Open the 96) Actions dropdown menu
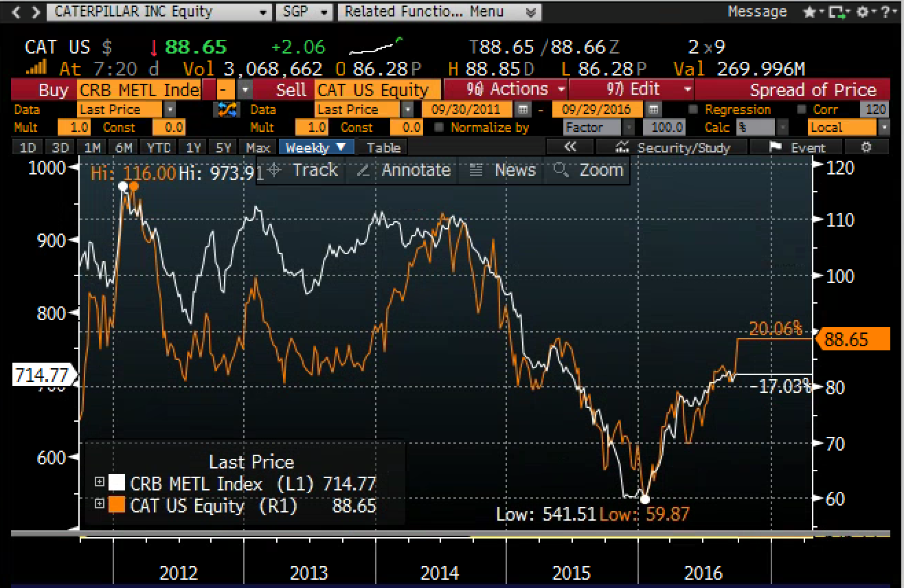Screen dimensions: 904x588 pos(506,90)
